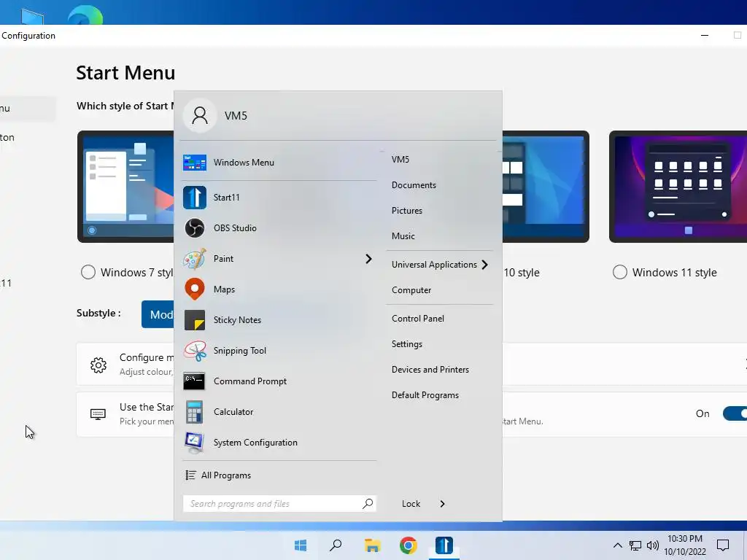Open System Configuration icon
Screen dimensions: 747x560
coord(194,443)
